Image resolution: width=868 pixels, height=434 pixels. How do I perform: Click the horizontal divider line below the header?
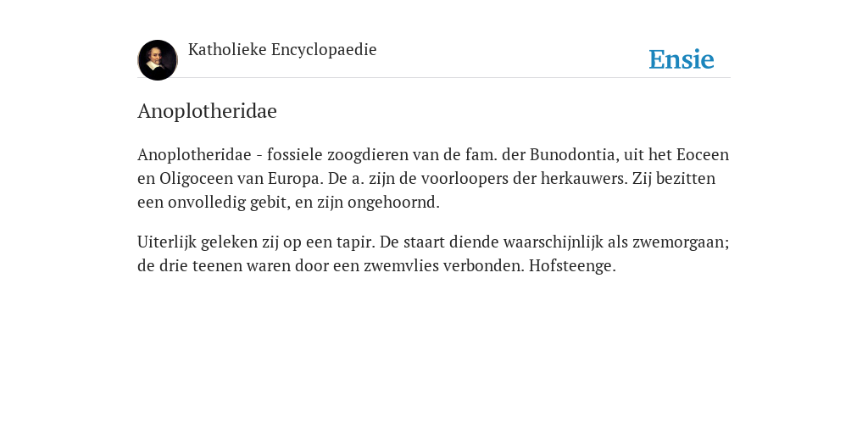[434, 77]
